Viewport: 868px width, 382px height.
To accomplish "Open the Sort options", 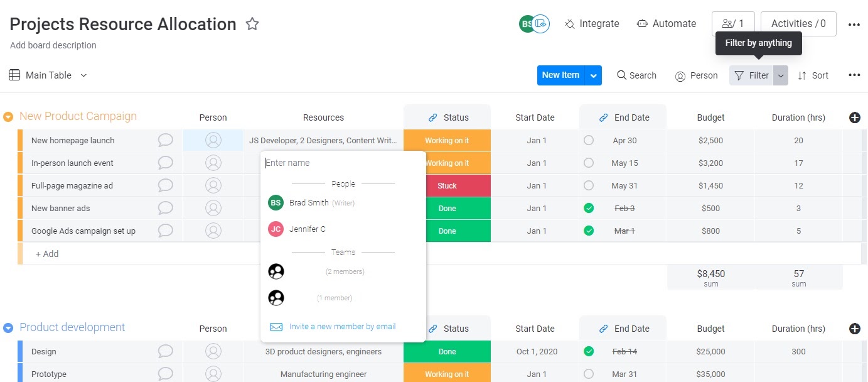I will (813, 75).
